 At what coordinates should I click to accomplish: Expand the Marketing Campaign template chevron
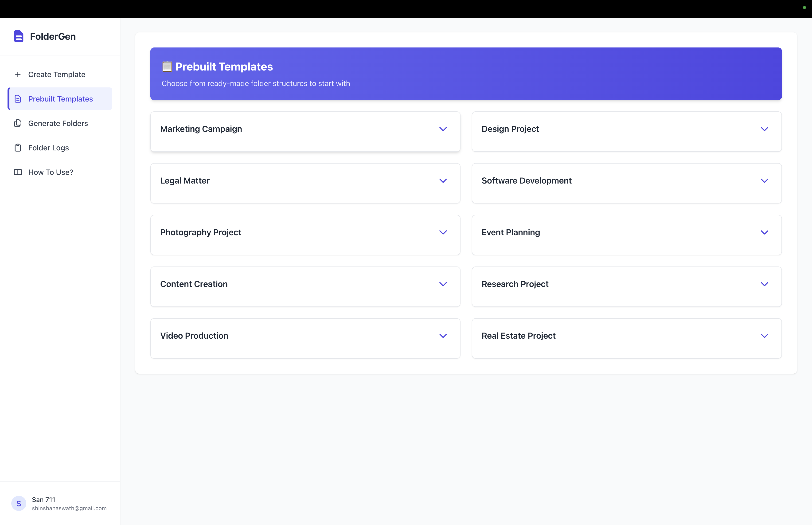443,129
